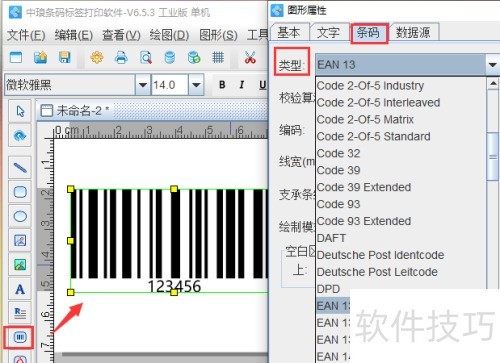Select the text tool labeled A
Image resolution: width=500 pixels, height=363 pixels.
[20, 289]
